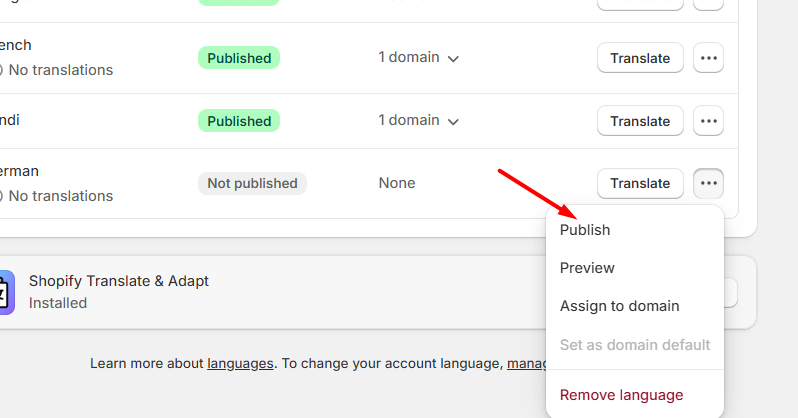Open the languages help link
The image size is (798, 418).
tap(240, 363)
